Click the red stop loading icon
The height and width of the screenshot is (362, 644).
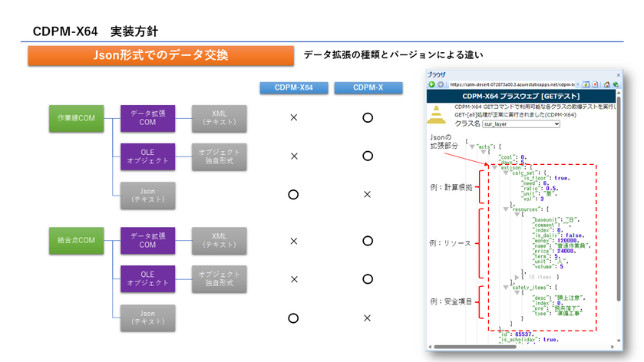[x=595, y=84]
